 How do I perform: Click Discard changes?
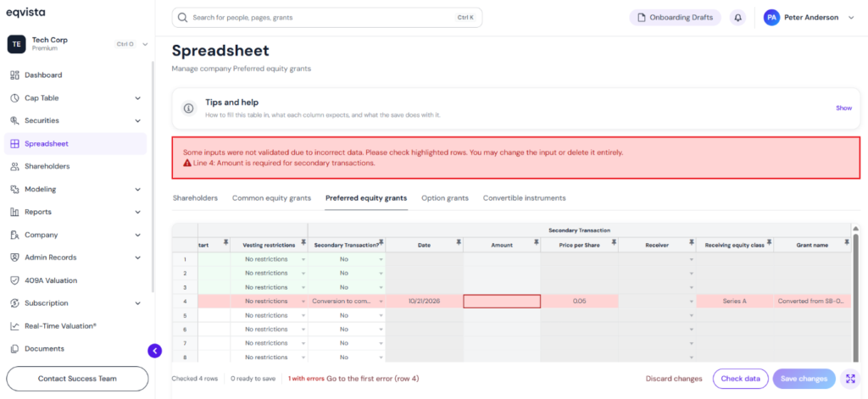[674, 379]
